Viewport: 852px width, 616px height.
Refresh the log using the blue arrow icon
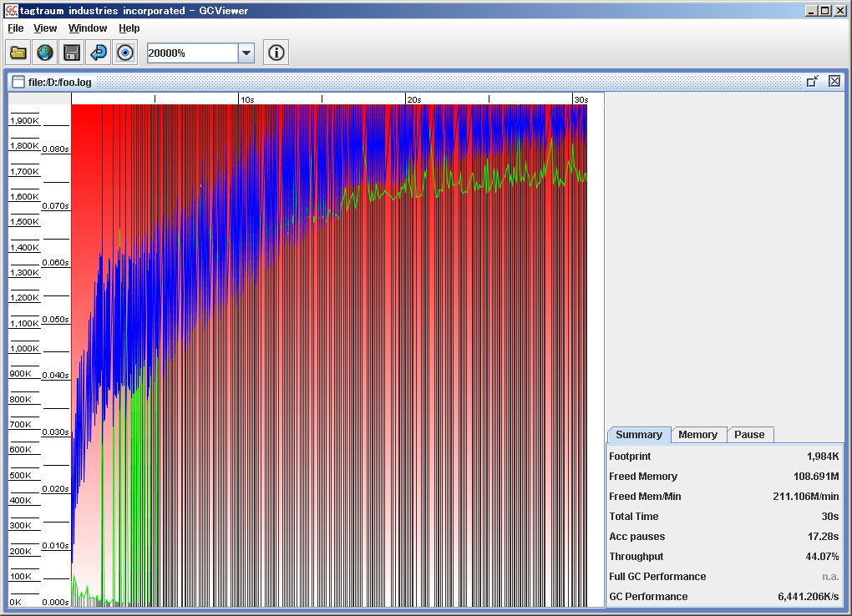coord(99,53)
